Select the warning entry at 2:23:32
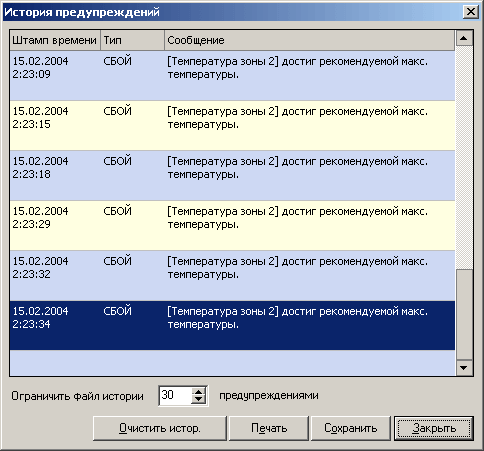The height and width of the screenshot is (451, 484). [232, 276]
